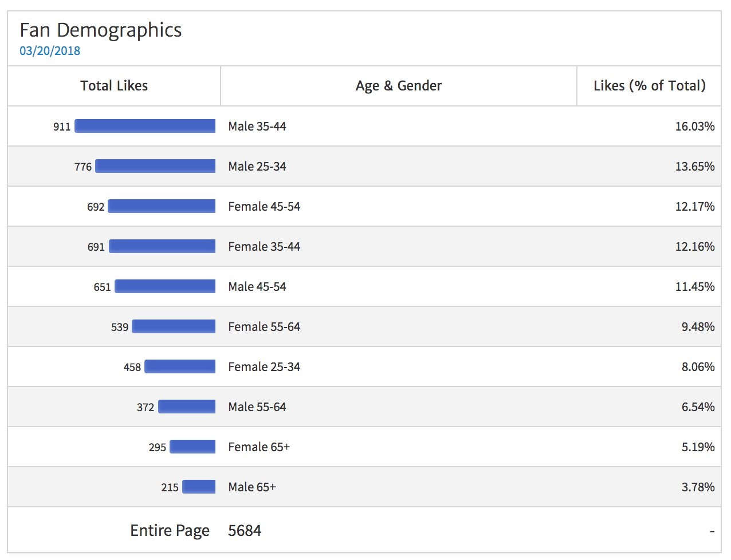Click the Male 65+ short bar
This screenshot has width=731, height=560.
[199, 487]
